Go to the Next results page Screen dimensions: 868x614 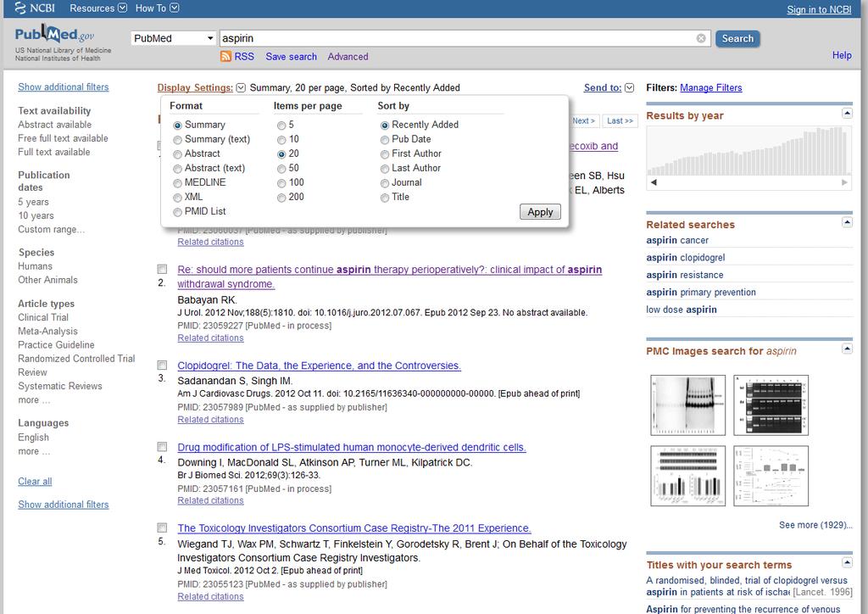click(x=583, y=120)
